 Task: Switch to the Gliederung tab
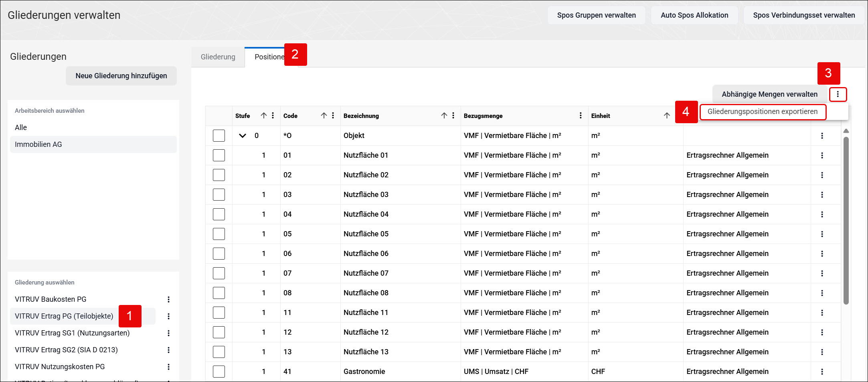coord(218,57)
